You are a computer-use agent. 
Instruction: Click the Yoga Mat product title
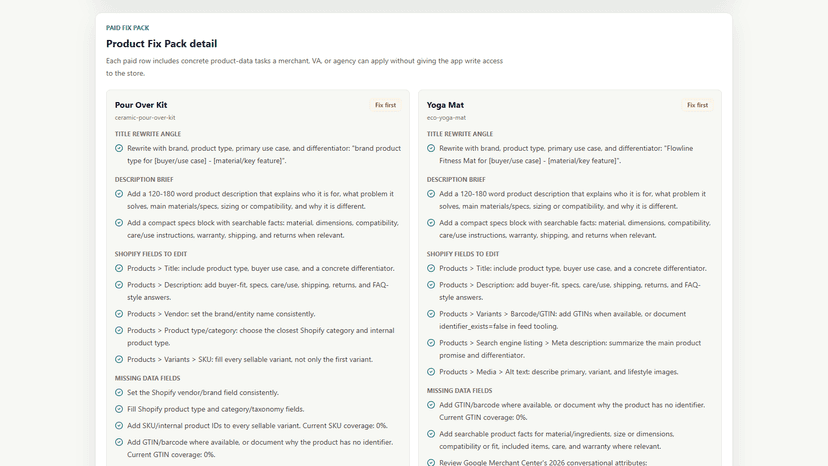(x=445, y=105)
